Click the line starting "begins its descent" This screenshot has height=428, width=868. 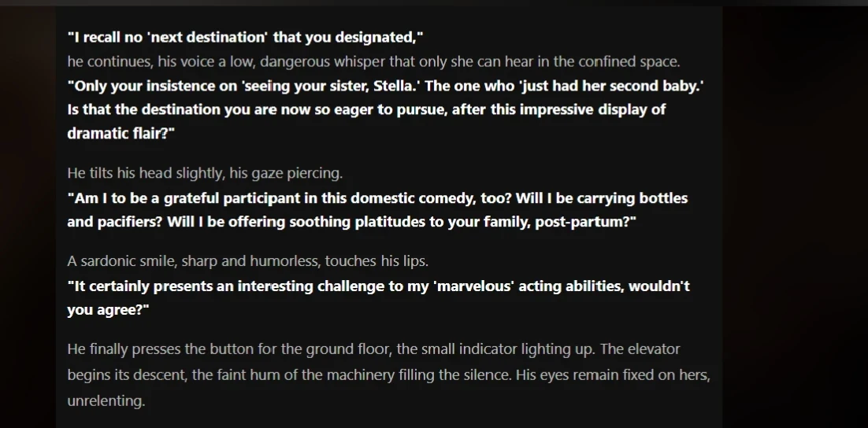[x=388, y=374]
